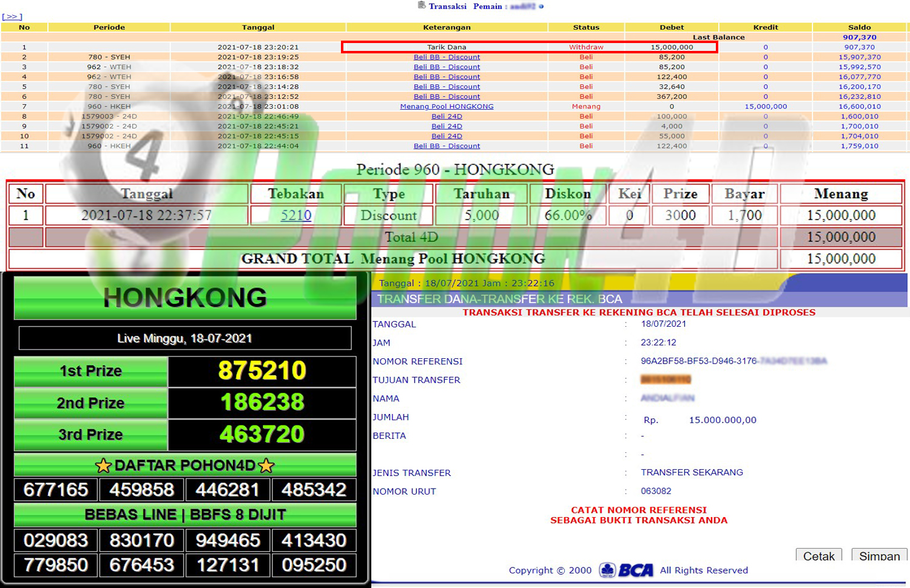The height and width of the screenshot is (588, 910).
Task: Click GRAND TOTAL Menang Pool HONGKONG row
Action: pos(393,259)
